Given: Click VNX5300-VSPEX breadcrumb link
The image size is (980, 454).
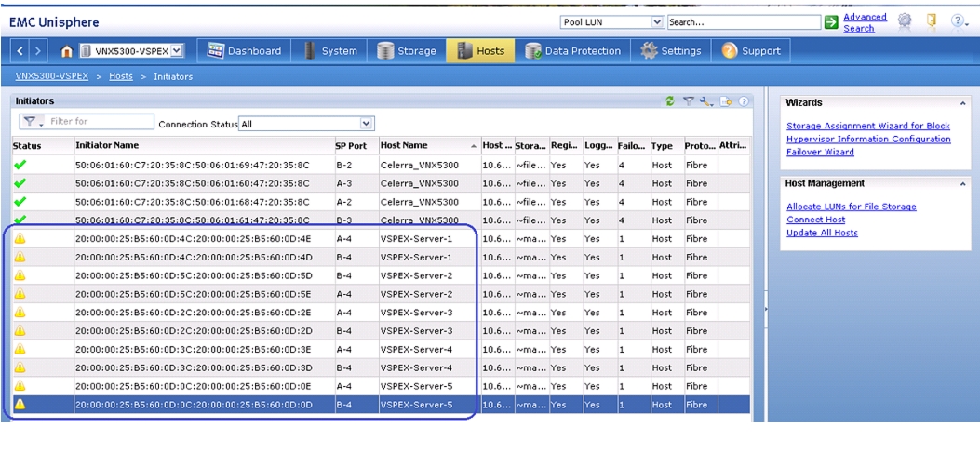Looking at the screenshot, I should click(x=52, y=76).
